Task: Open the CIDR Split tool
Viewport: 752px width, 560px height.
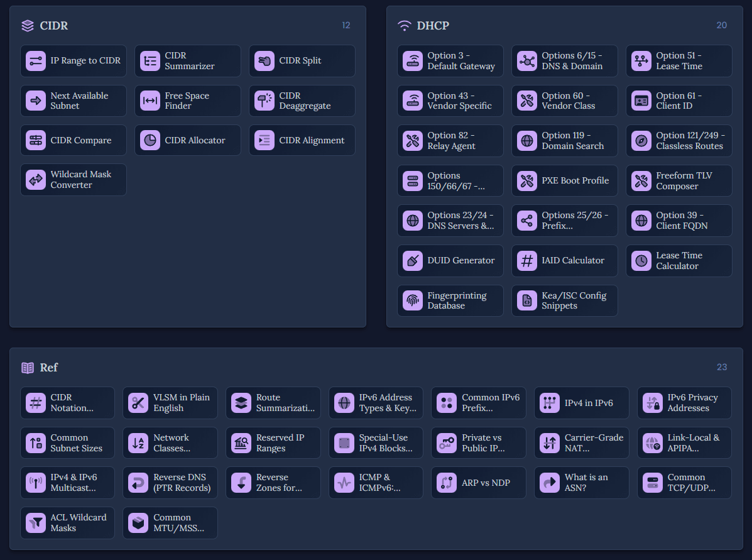Action: click(x=302, y=61)
